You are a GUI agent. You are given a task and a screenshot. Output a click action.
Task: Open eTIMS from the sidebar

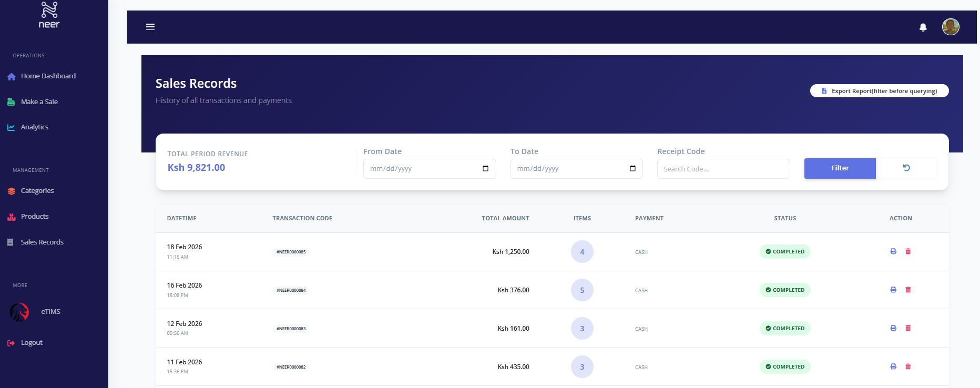[50, 312]
